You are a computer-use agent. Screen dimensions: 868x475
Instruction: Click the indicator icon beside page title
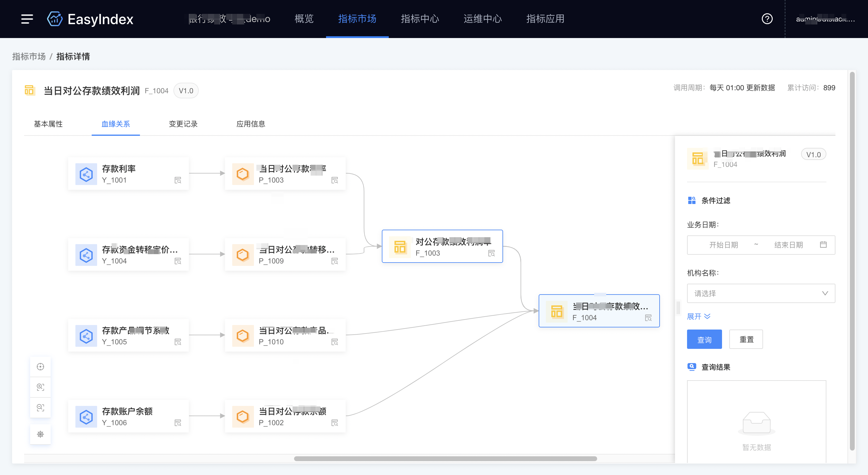(x=30, y=90)
